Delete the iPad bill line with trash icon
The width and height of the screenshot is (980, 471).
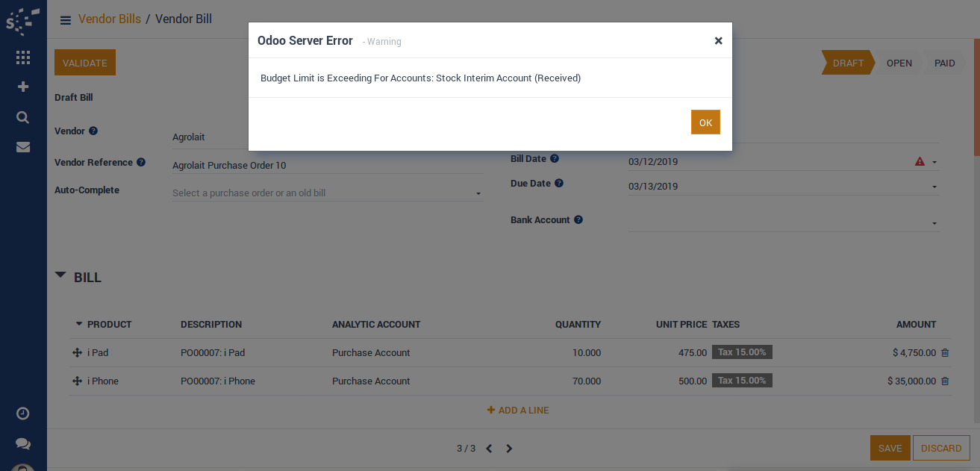(x=945, y=352)
